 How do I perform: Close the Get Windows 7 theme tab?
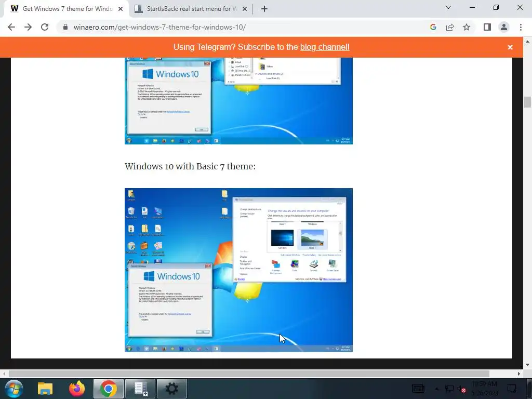(x=121, y=9)
